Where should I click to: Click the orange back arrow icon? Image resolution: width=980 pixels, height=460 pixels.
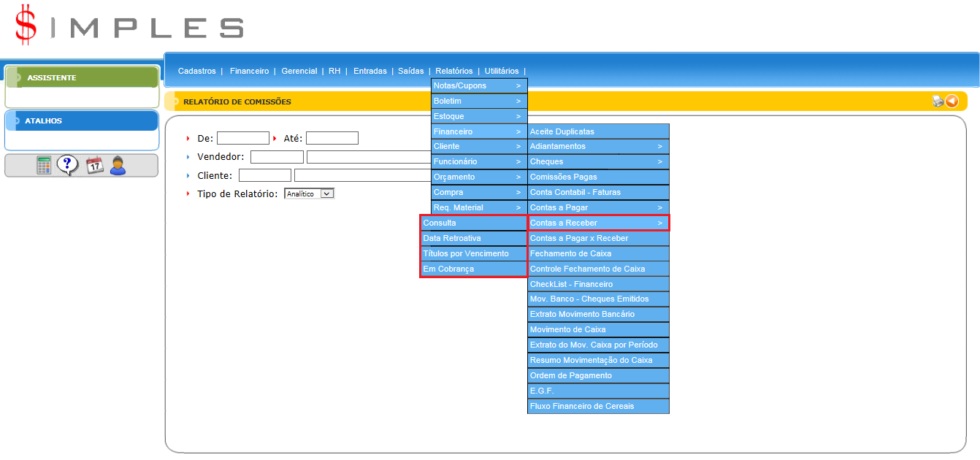pyautogui.click(x=952, y=101)
